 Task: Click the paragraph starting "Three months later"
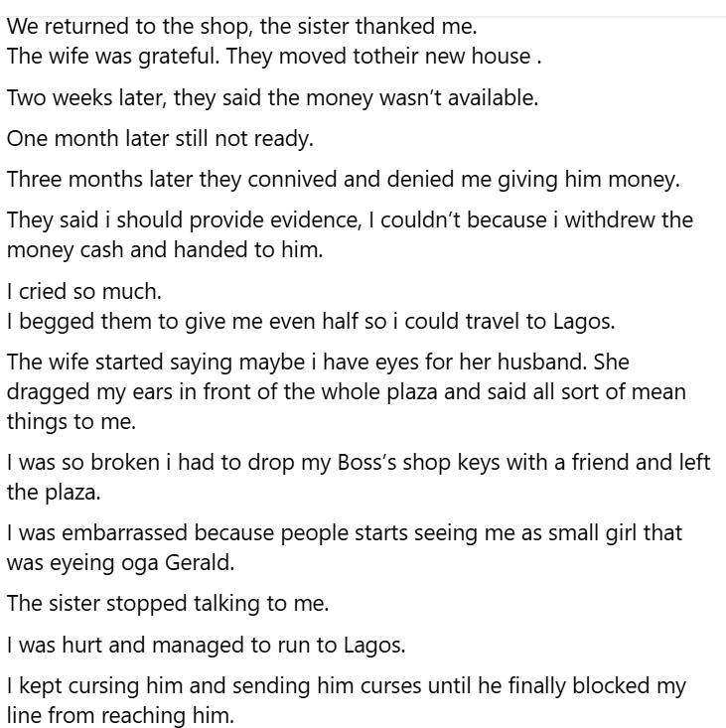pos(343,180)
